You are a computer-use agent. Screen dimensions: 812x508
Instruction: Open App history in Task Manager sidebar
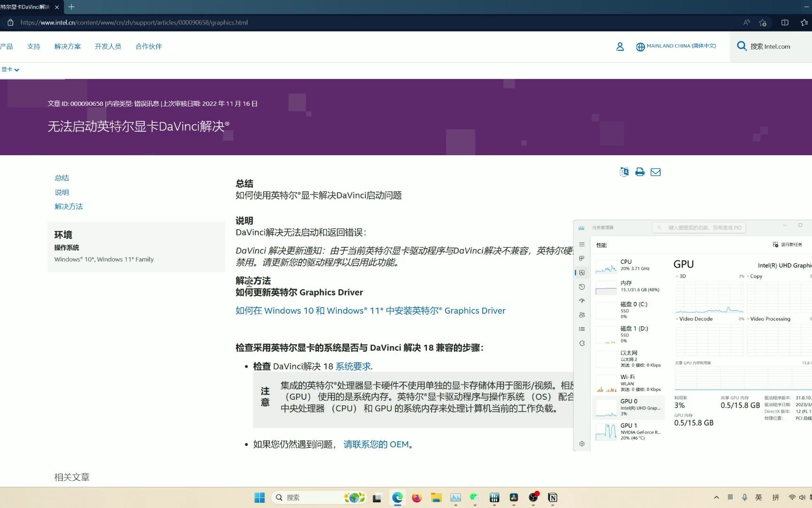582,286
